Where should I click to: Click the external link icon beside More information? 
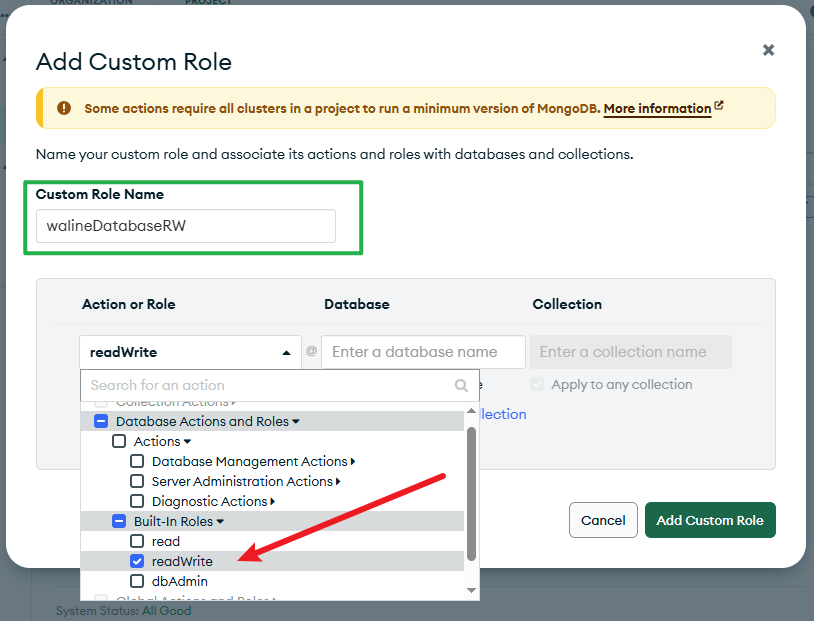[x=718, y=105]
